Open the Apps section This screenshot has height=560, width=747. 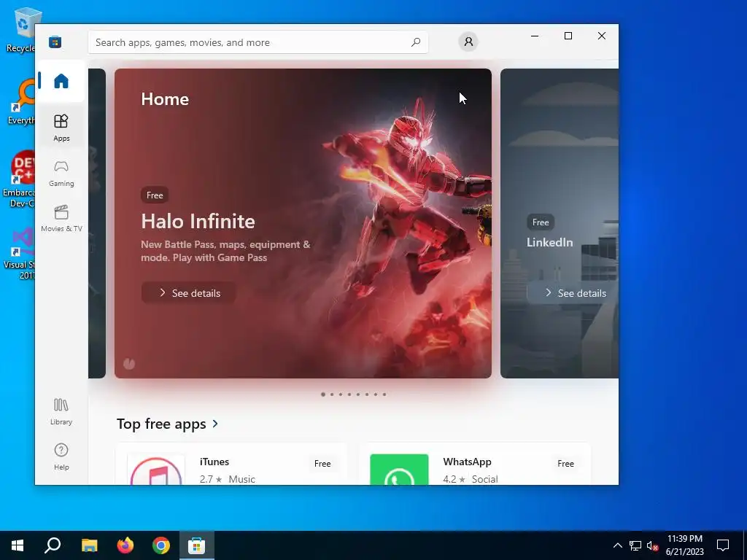pos(61,128)
